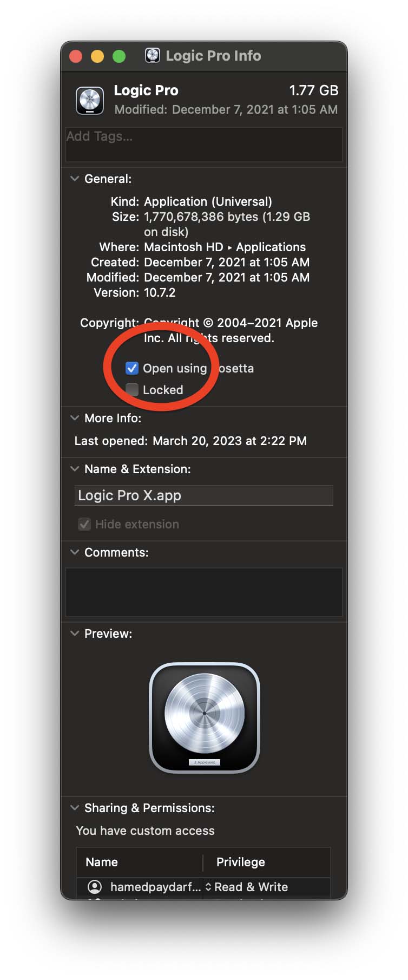Select the Logic Pro app icon in header
The width and height of the screenshot is (408, 980).
point(90,100)
